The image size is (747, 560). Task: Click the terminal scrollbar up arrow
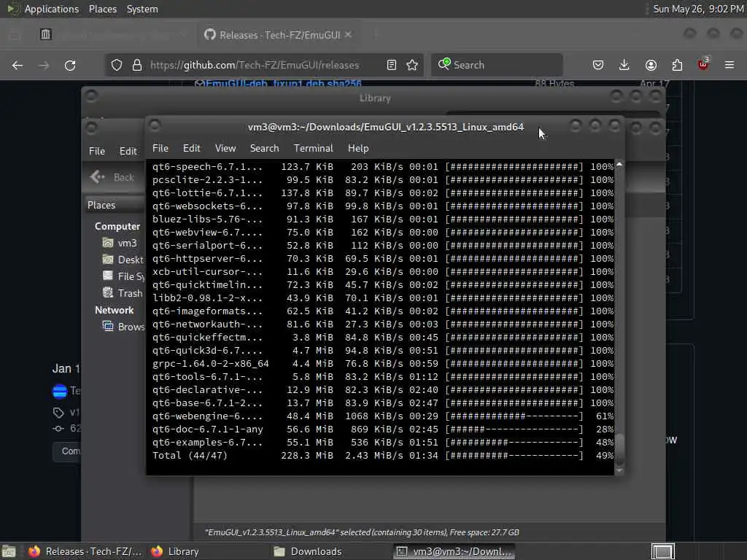619,164
